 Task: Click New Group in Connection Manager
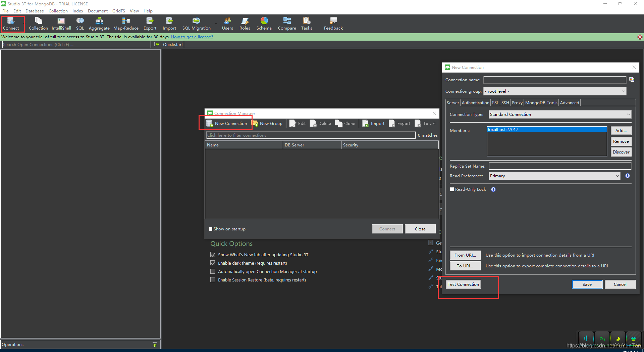(268, 124)
